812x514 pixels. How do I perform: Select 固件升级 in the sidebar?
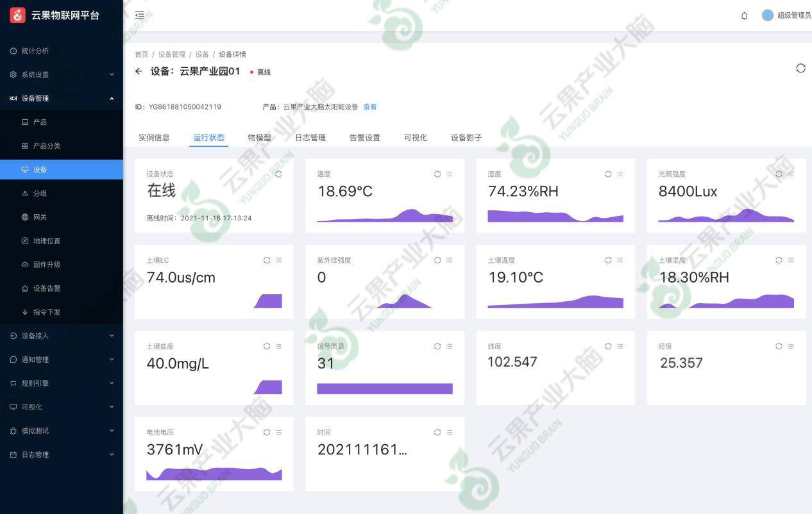click(x=47, y=265)
